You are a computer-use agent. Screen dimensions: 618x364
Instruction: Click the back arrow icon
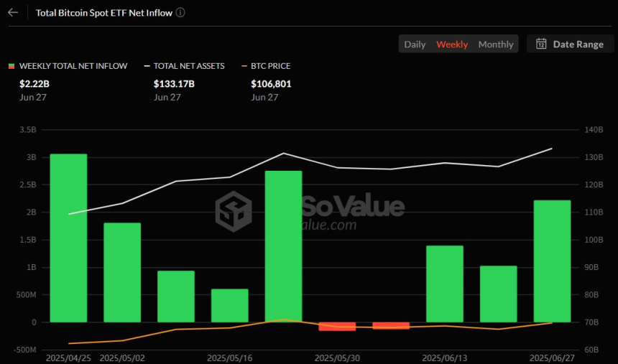[x=13, y=12]
